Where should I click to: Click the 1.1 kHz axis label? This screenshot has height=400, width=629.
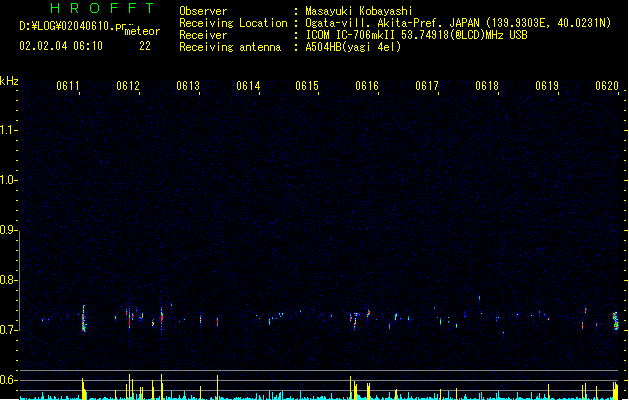tap(8, 130)
